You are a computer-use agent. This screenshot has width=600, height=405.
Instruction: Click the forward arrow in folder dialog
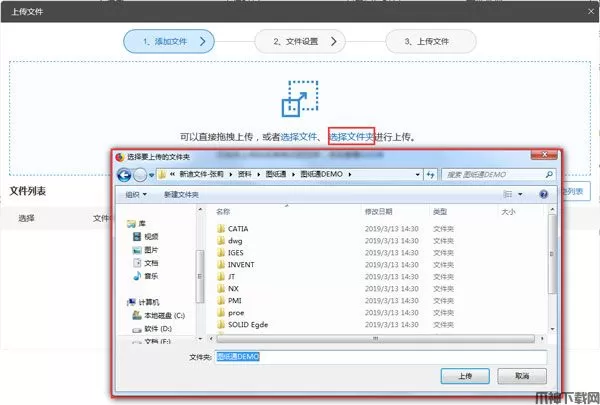[140, 175]
